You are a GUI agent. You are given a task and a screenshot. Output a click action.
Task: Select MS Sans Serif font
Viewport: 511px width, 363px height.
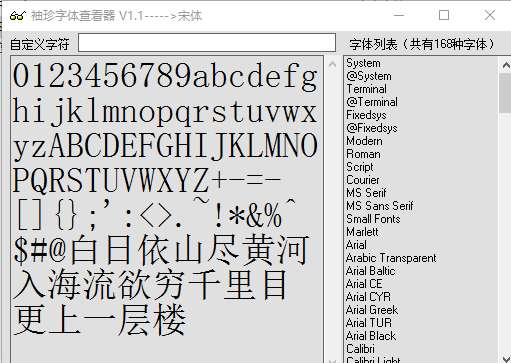point(380,206)
